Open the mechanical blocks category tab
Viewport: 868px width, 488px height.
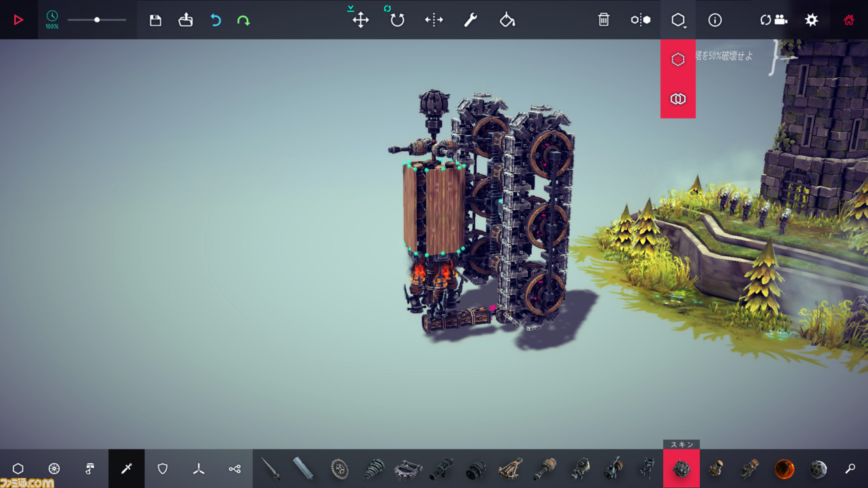tap(90, 468)
